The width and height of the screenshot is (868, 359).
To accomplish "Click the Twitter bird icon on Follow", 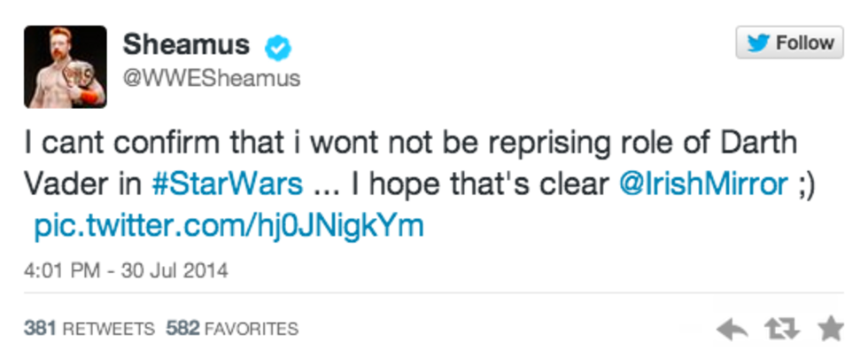I will point(759,43).
